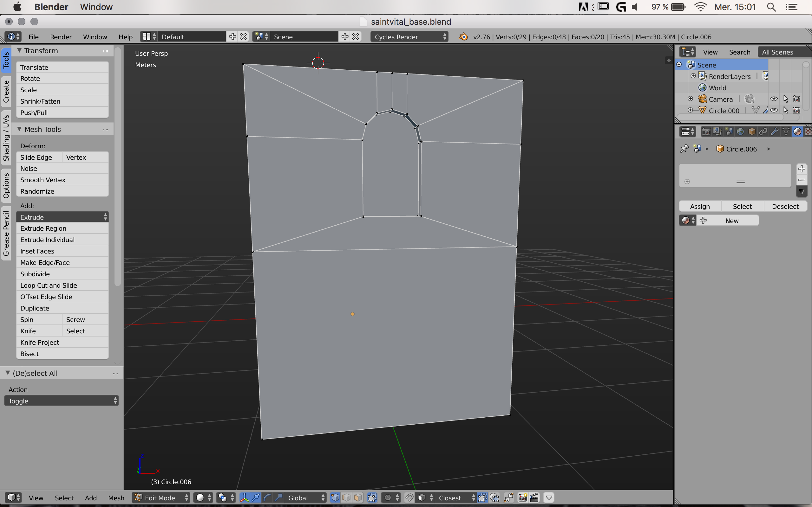
Task: Open the Constraints properties tab (chain icon)
Action: (763, 132)
